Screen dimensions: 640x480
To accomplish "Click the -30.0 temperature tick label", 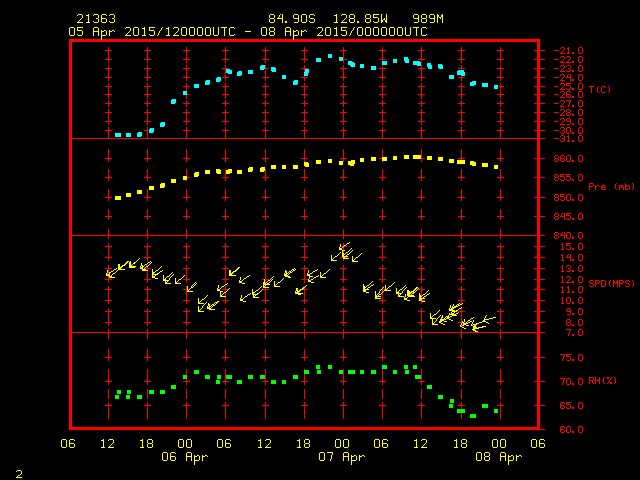I will [568, 131].
